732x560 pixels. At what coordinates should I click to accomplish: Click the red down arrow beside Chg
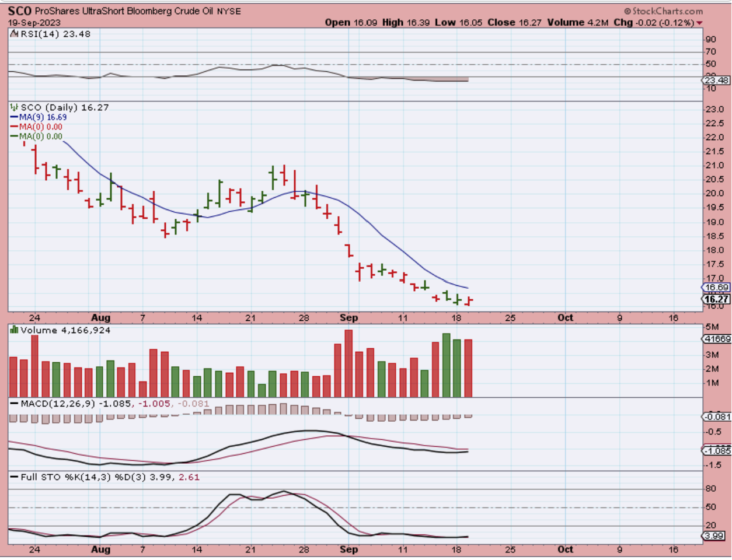pyautogui.click(x=700, y=23)
